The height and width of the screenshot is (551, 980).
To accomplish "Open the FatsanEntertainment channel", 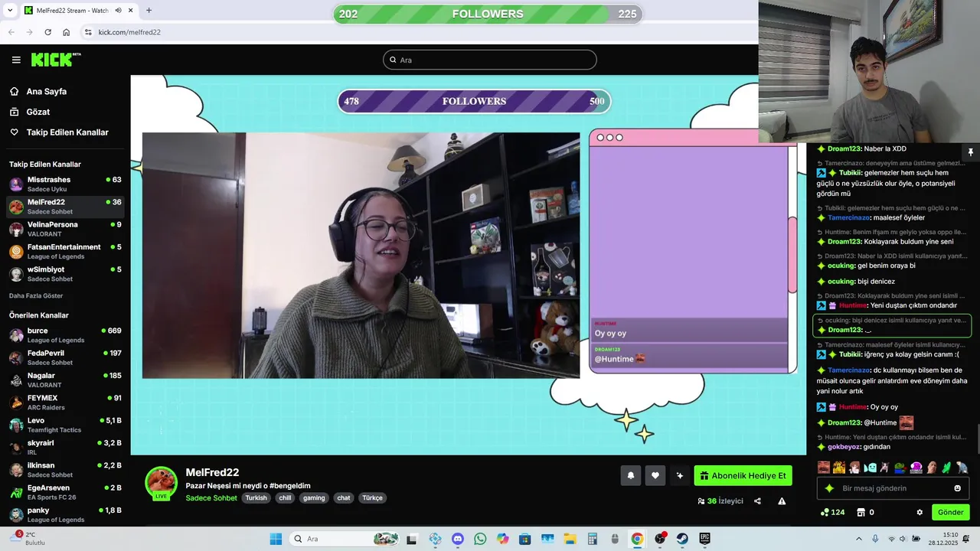I will click(x=65, y=252).
